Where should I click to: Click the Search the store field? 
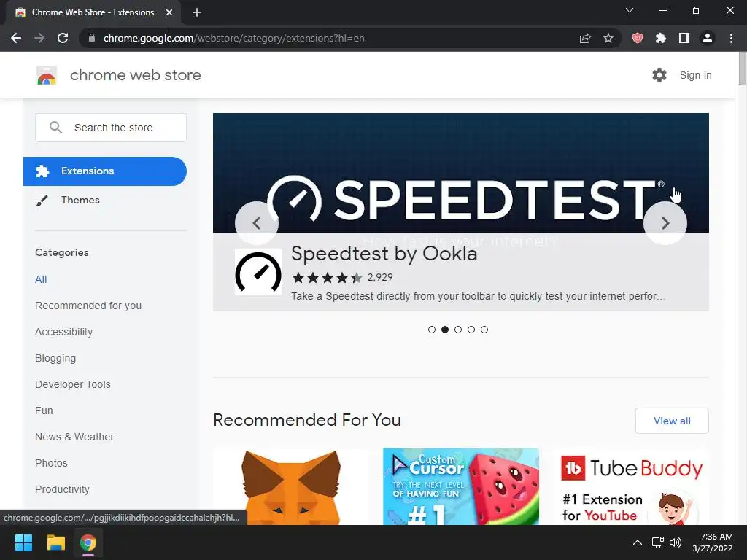111,127
